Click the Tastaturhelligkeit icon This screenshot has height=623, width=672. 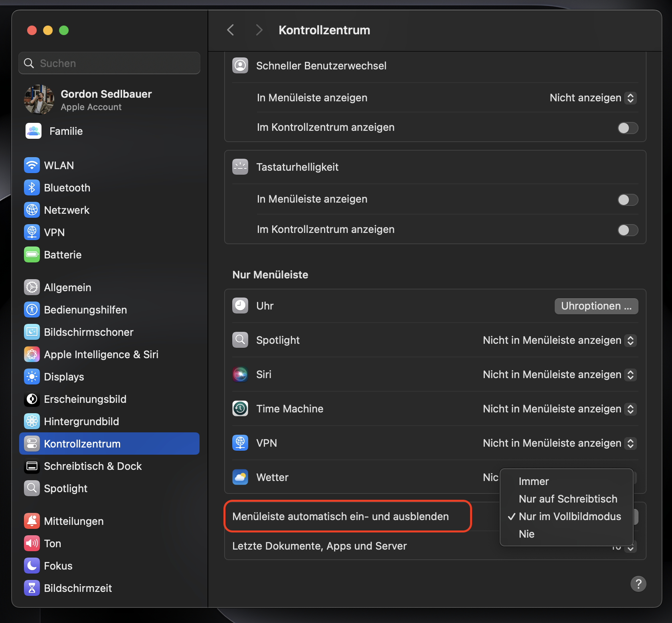pos(240,167)
